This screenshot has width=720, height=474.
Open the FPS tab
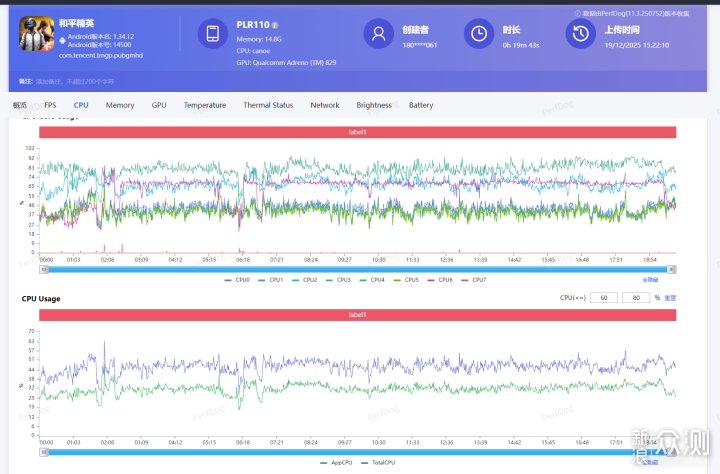[50, 105]
